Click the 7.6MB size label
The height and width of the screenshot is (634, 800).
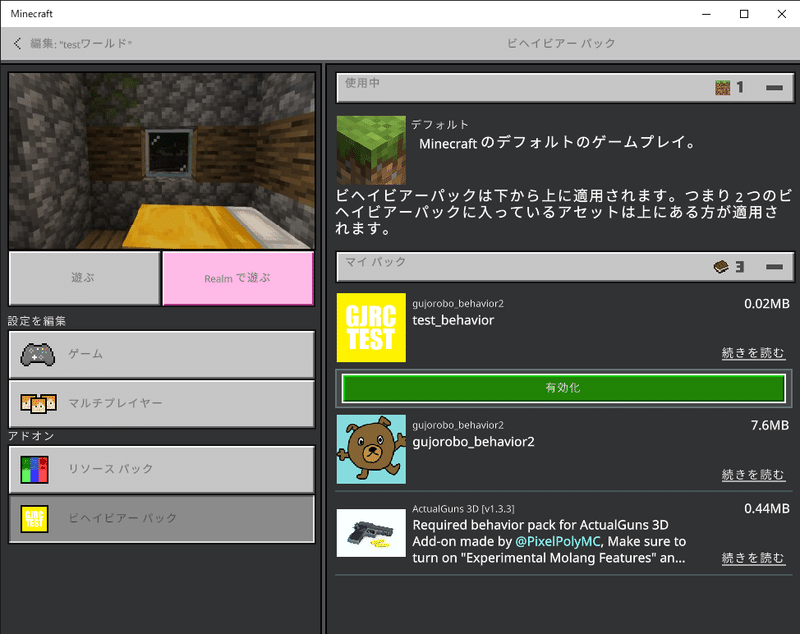click(770, 425)
